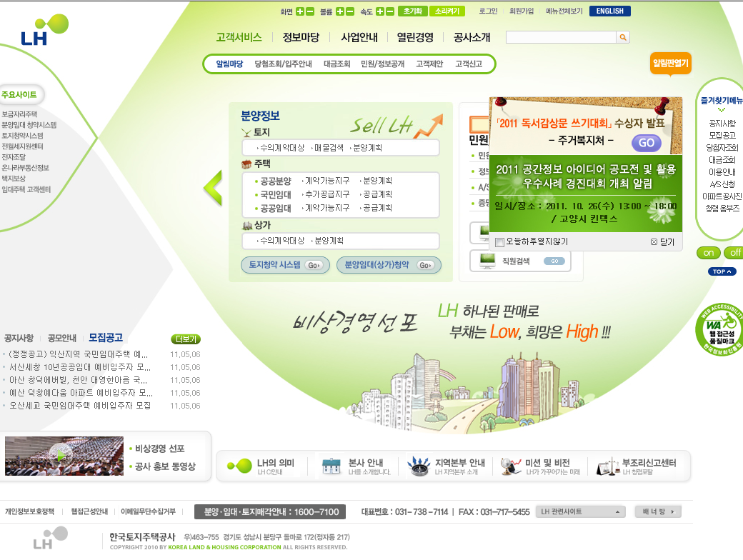This screenshot has width=743, height=560.
Task: Play the 비상경영 선포 video thumbnail
Action: click(x=64, y=456)
